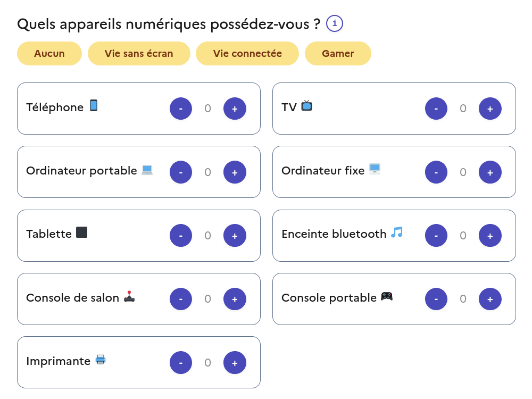
Task: Select the Aucun preset
Action: click(x=49, y=54)
